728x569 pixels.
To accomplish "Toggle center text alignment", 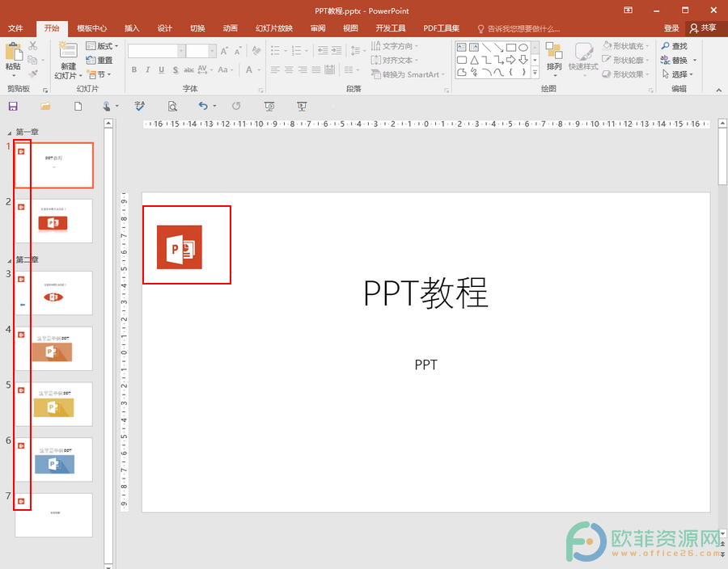I will coord(289,70).
